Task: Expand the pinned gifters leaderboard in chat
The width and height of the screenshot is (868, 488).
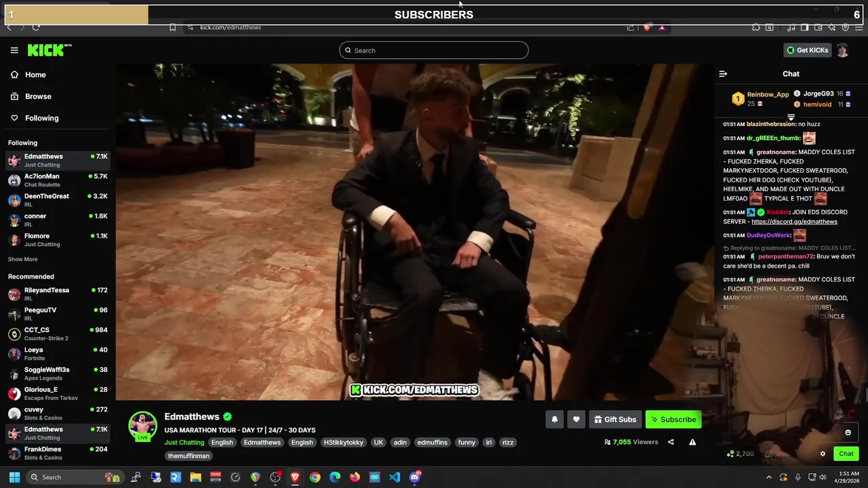Action: [791, 117]
